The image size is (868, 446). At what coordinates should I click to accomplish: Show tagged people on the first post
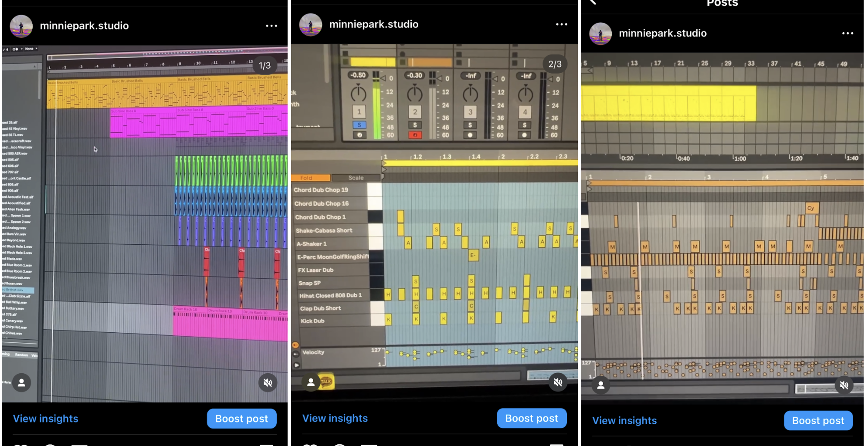click(21, 383)
